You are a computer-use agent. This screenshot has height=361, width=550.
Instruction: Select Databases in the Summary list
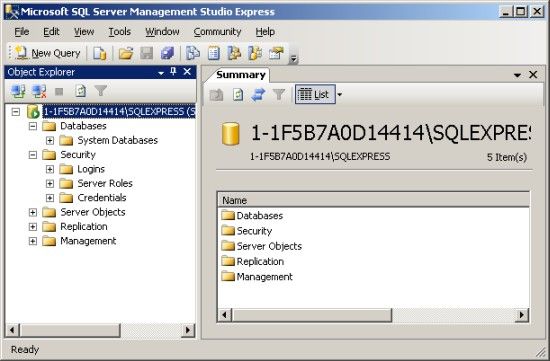259,216
